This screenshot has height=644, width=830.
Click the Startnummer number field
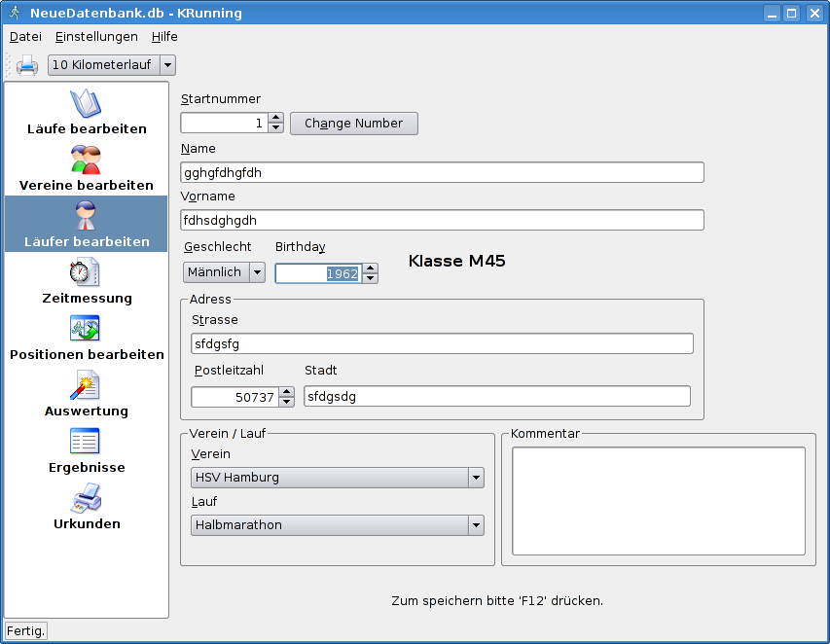click(x=224, y=124)
